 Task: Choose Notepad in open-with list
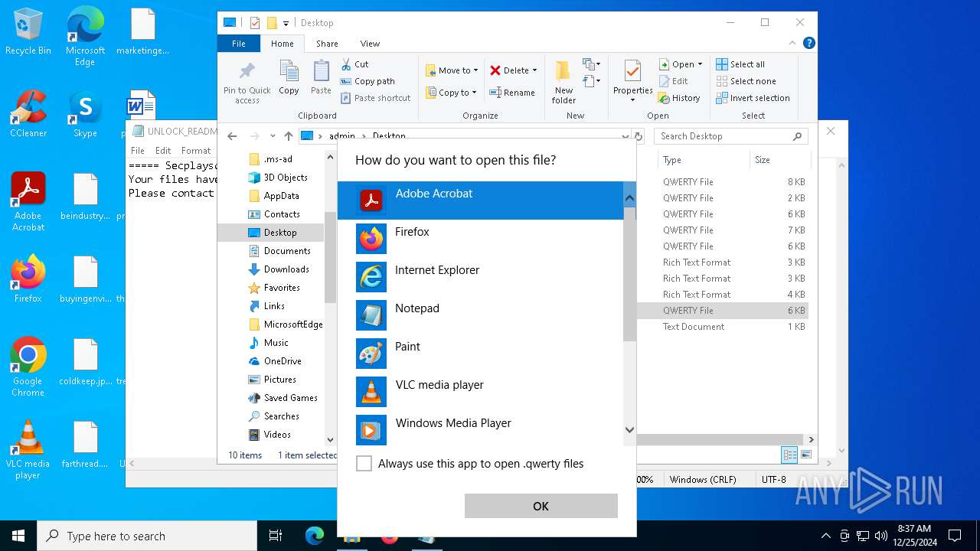click(481, 315)
